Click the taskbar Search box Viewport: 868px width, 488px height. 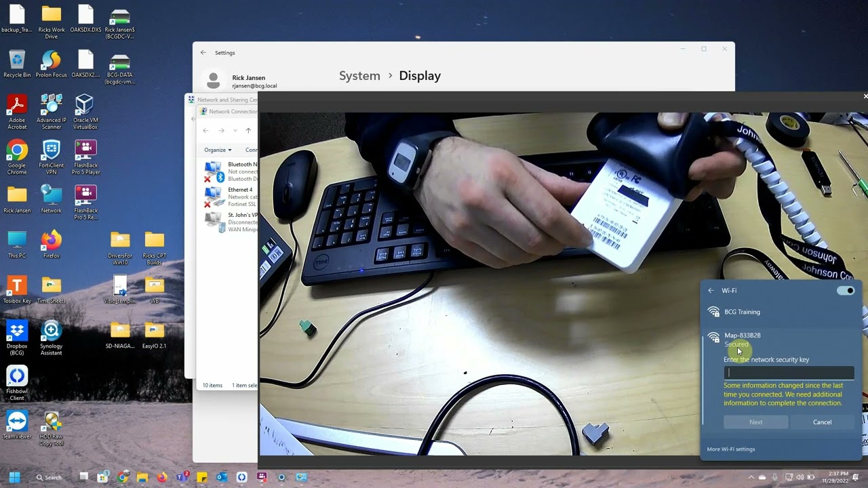tap(49, 477)
